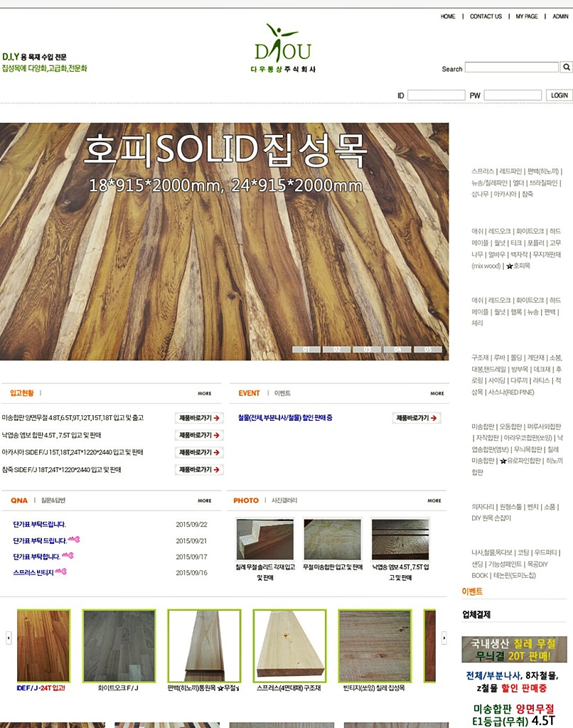
Task: Click first 제품바로가기 button in 입고현황
Action: point(199,418)
